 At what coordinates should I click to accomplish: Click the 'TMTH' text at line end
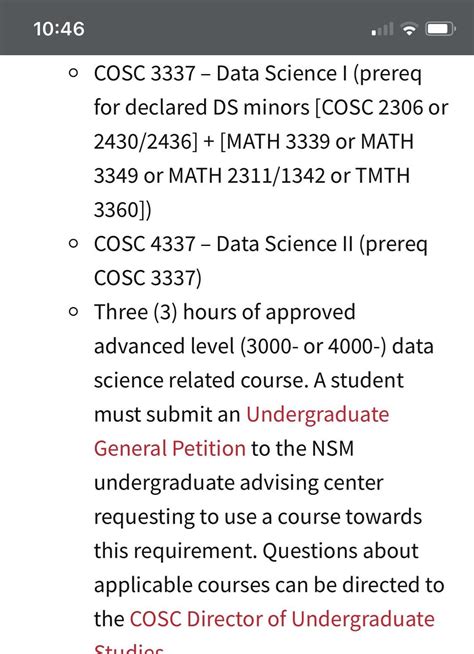383,176
